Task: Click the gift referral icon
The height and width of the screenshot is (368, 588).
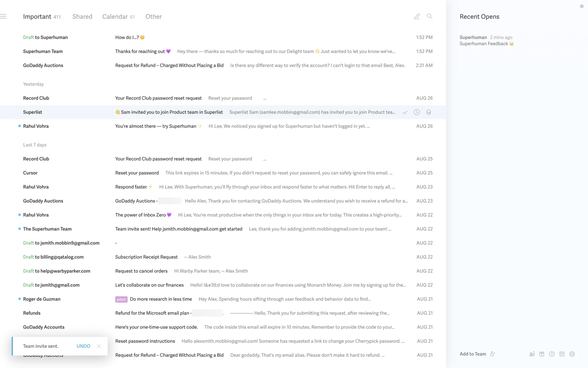Action: (542, 354)
